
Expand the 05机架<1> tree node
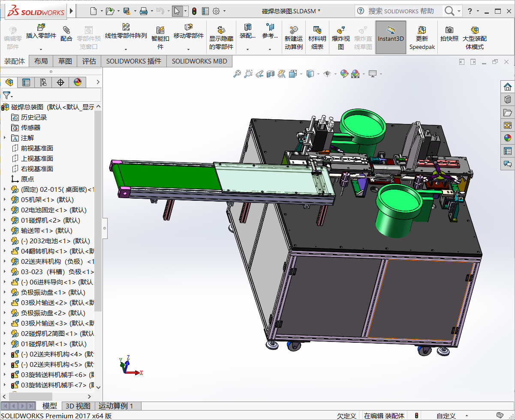coord(5,200)
